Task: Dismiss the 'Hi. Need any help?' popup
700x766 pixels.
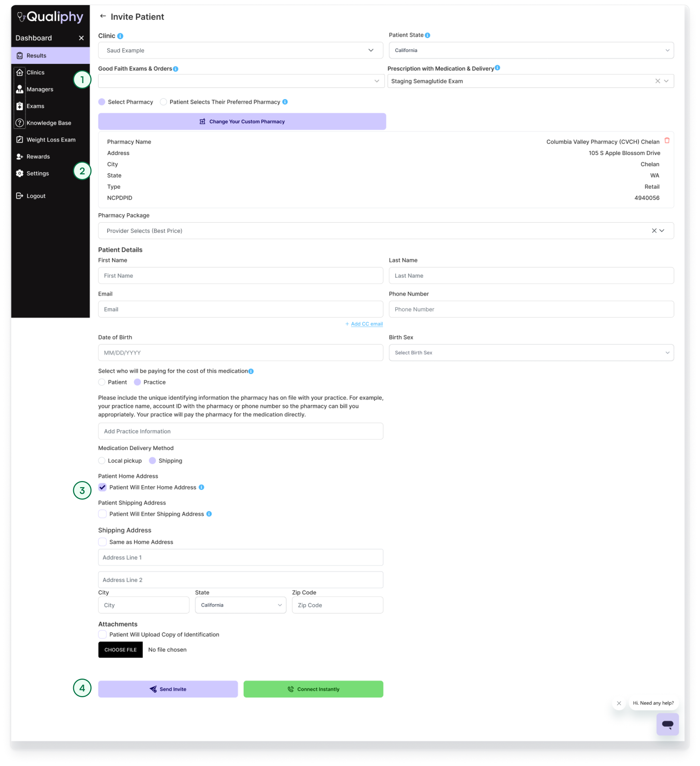Action: (619, 703)
